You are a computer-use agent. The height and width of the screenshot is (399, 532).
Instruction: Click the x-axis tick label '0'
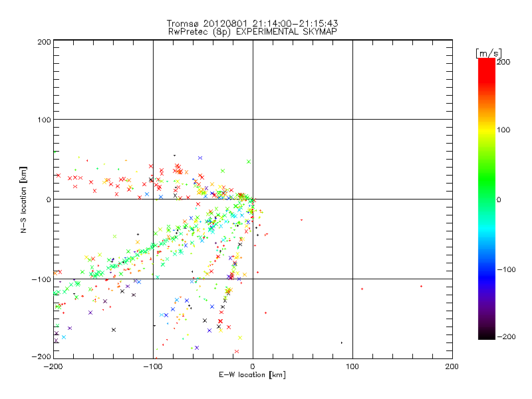pyautogui.click(x=253, y=366)
